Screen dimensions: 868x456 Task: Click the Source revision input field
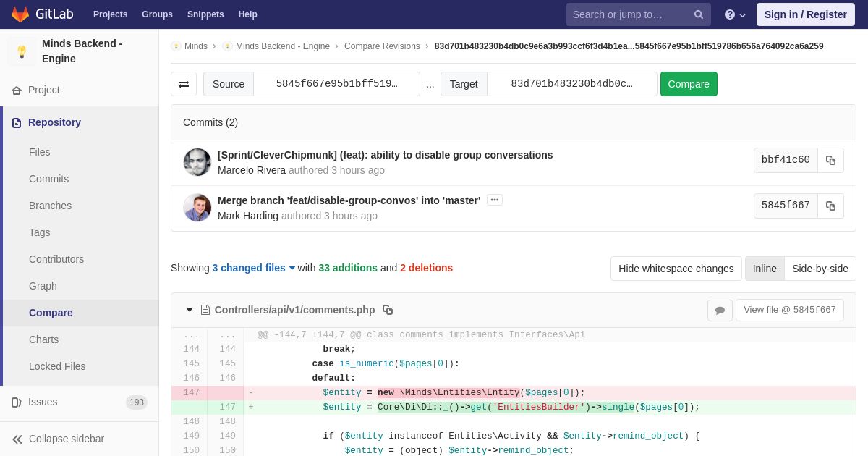[336, 84]
